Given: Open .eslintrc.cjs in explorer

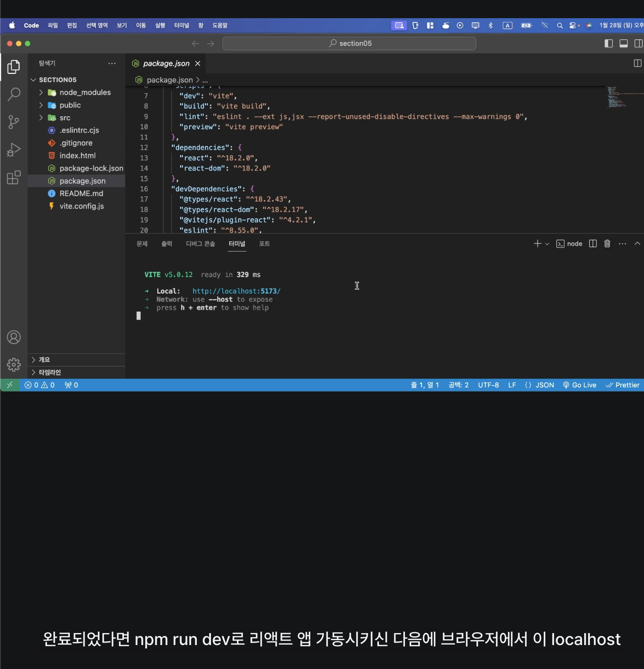Looking at the screenshot, I should coord(76,130).
